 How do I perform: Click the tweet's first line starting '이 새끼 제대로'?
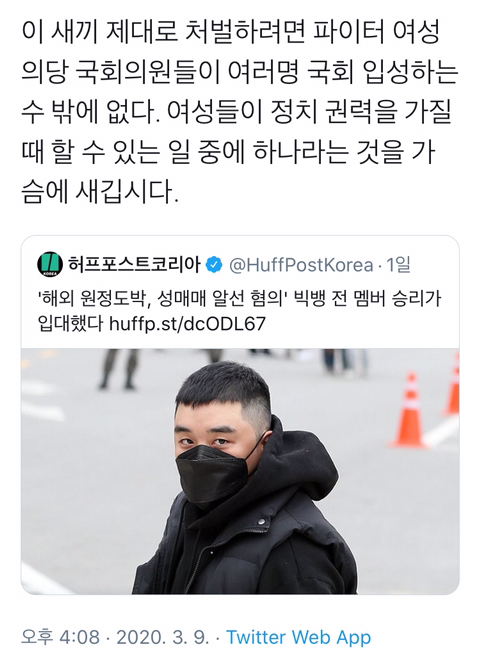230,32
